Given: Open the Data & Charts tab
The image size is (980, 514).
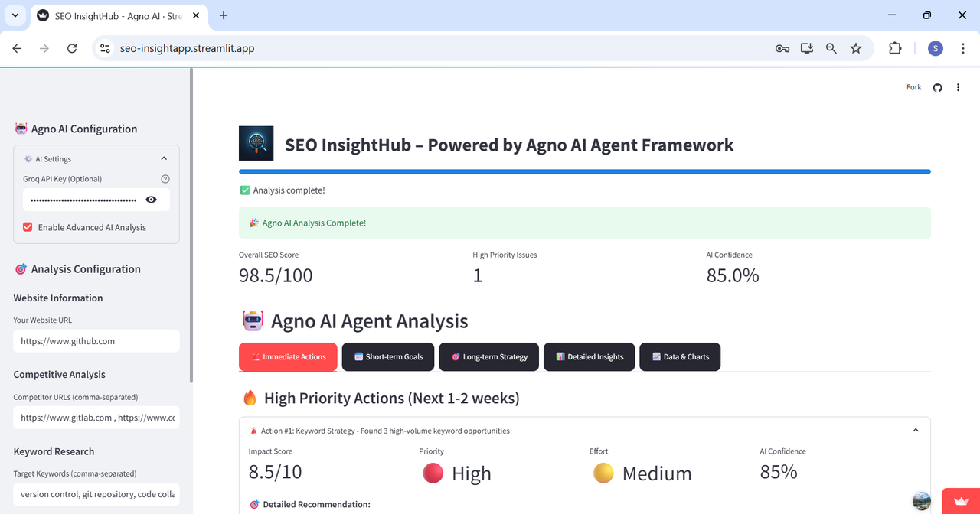Looking at the screenshot, I should (680, 357).
